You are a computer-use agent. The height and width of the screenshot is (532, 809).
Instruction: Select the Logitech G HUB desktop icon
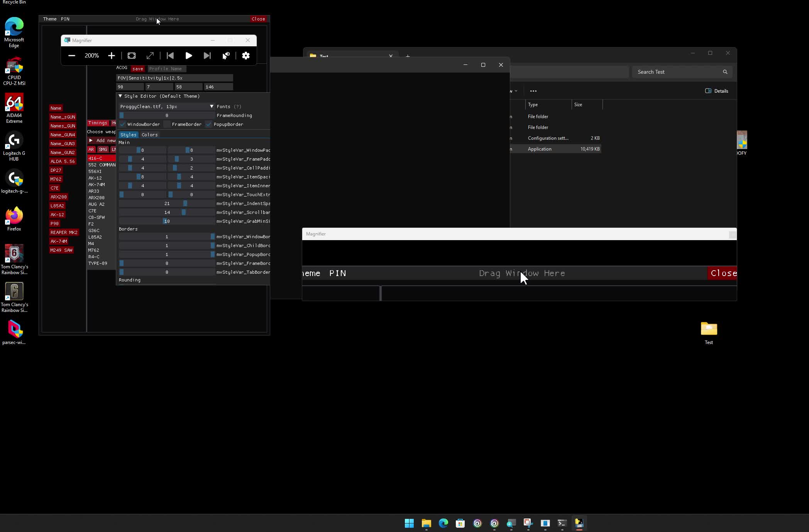[14, 146]
